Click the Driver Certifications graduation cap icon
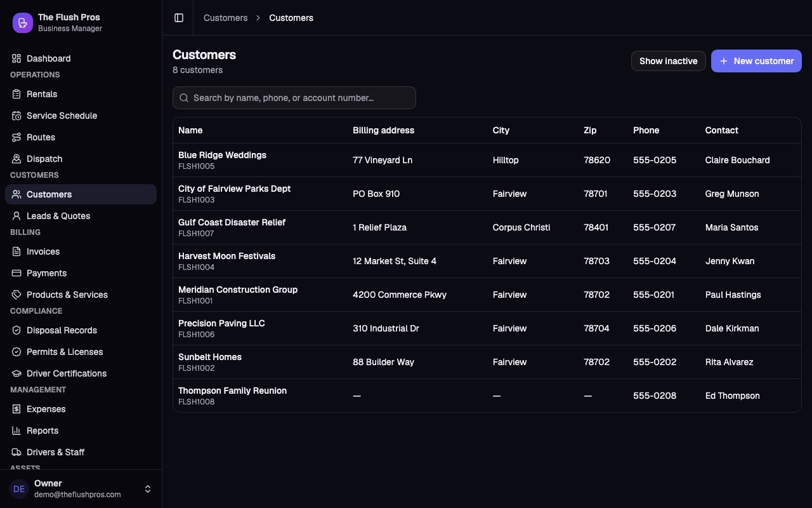This screenshot has width=812, height=508. 16,373
